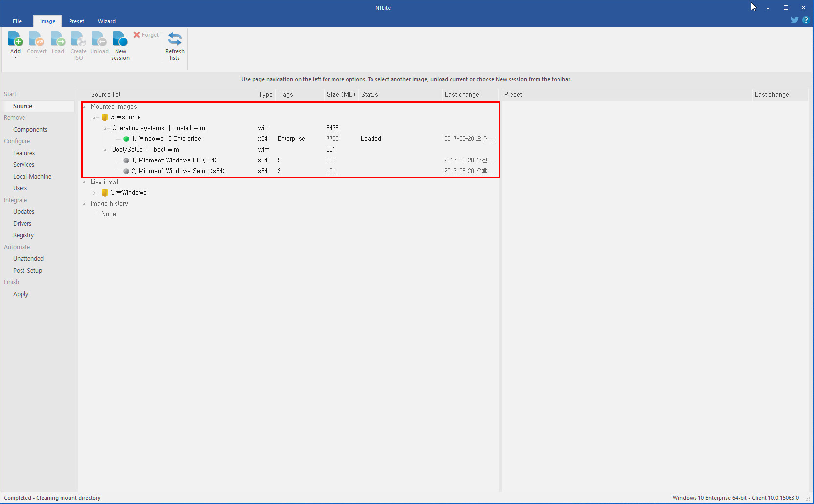The width and height of the screenshot is (814, 504).
Task: Collapse Operating systems install.wim node
Action: 105,128
